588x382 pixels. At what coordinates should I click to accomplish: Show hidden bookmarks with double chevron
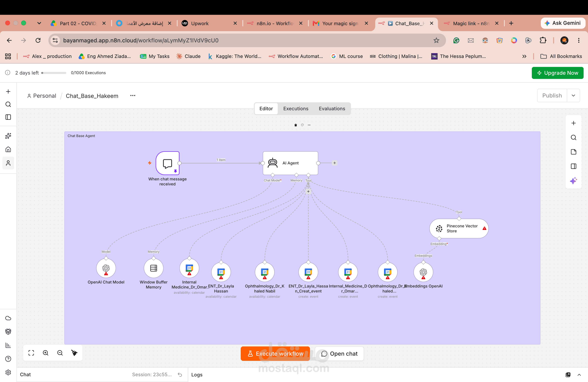524,56
